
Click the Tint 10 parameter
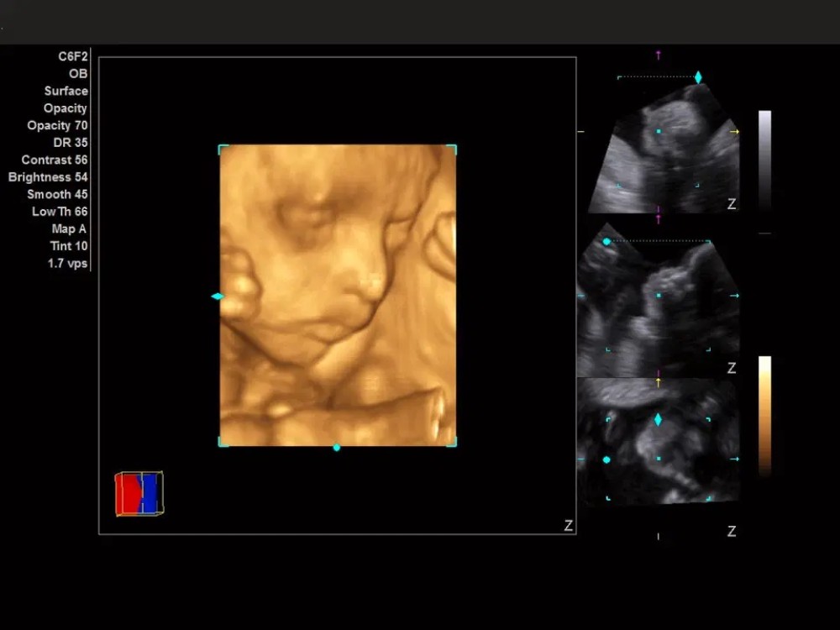click(69, 246)
